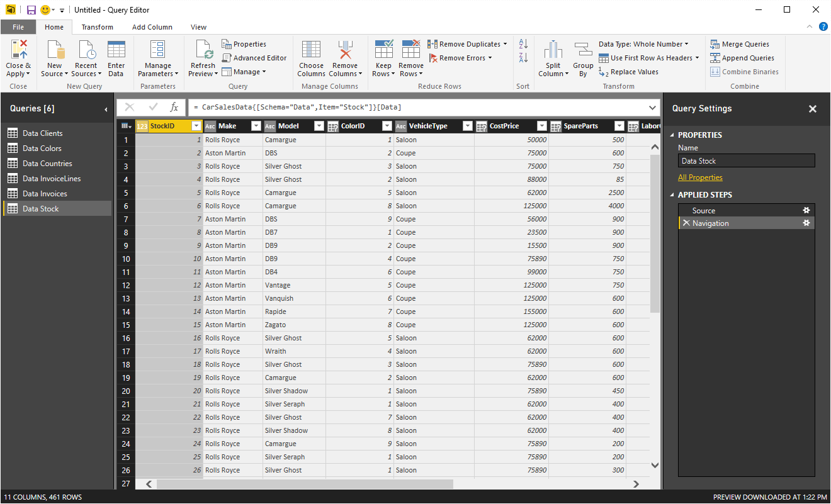Sort ascending with the A-Z icon
The width and height of the screenshot is (831, 504).
523,44
